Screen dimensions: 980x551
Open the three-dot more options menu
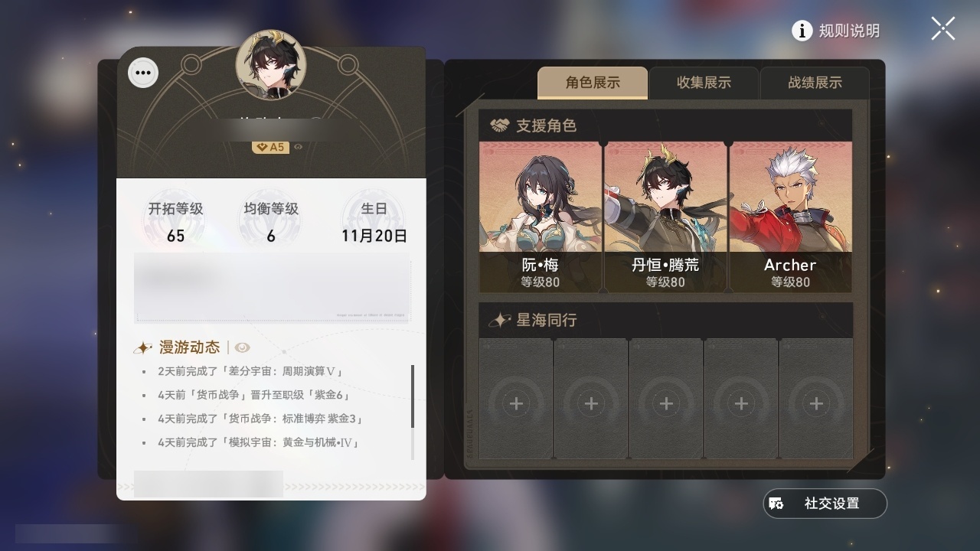pyautogui.click(x=142, y=73)
